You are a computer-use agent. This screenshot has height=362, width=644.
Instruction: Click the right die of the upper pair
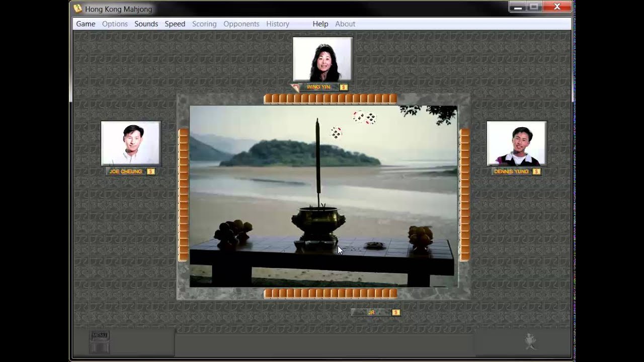(x=371, y=119)
